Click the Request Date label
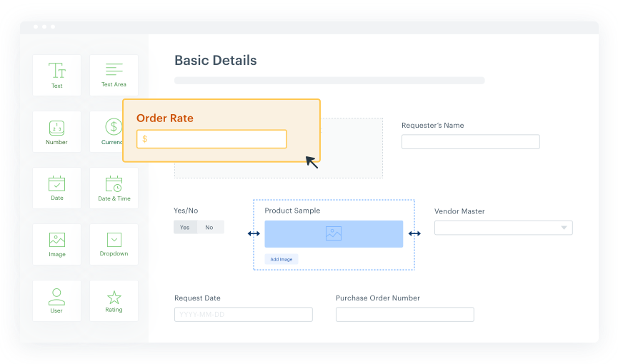 (197, 298)
